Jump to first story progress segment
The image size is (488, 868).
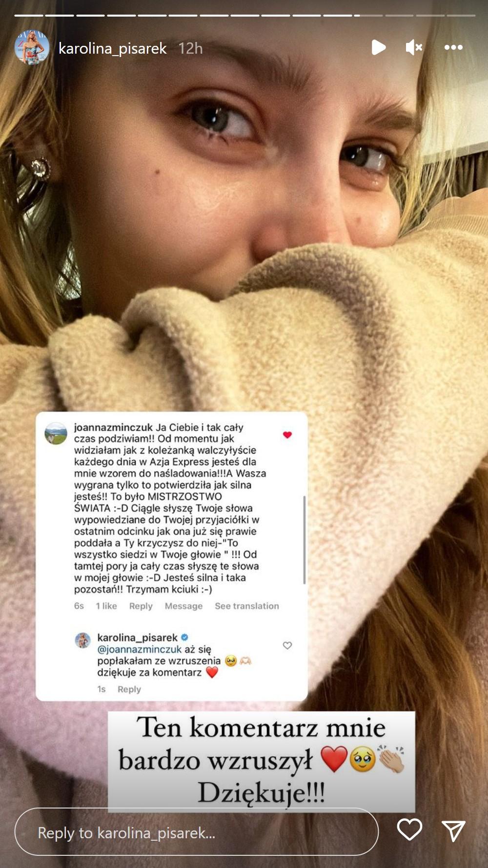[29, 16]
